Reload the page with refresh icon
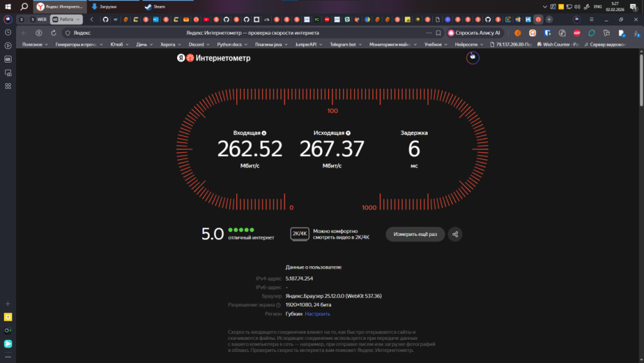Image resolution: width=644 pixels, height=363 pixels. click(x=53, y=32)
